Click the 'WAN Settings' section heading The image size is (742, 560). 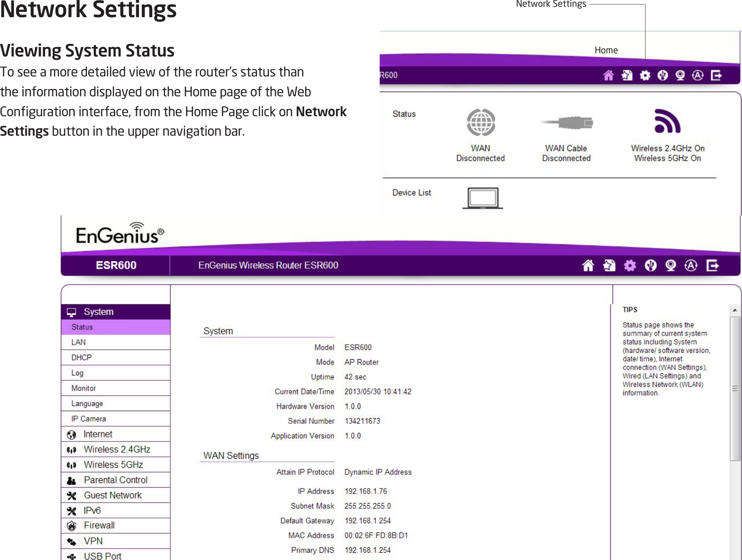click(231, 456)
